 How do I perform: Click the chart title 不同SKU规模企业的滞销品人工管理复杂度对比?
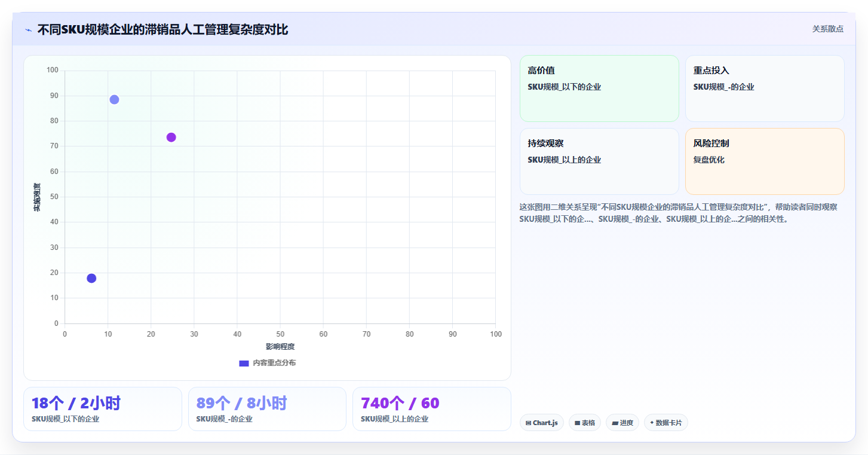tap(162, 30)
